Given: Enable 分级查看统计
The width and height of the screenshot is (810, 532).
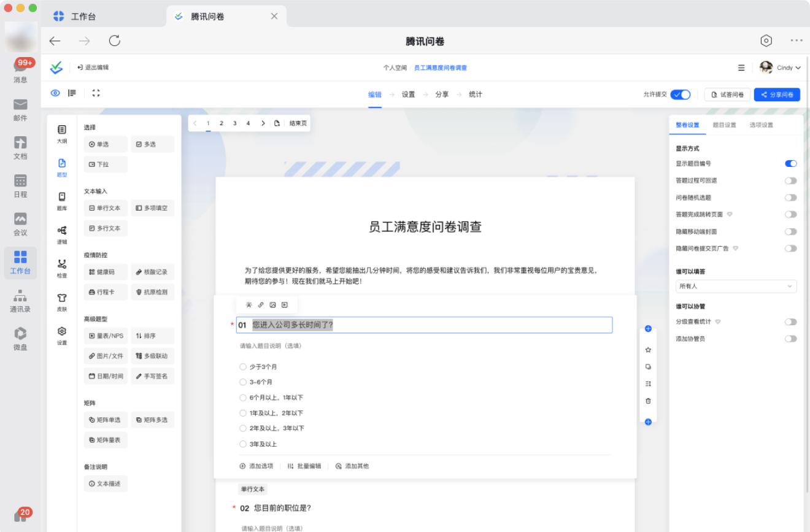Looking at the screenshot, I should tap(790, 322).
